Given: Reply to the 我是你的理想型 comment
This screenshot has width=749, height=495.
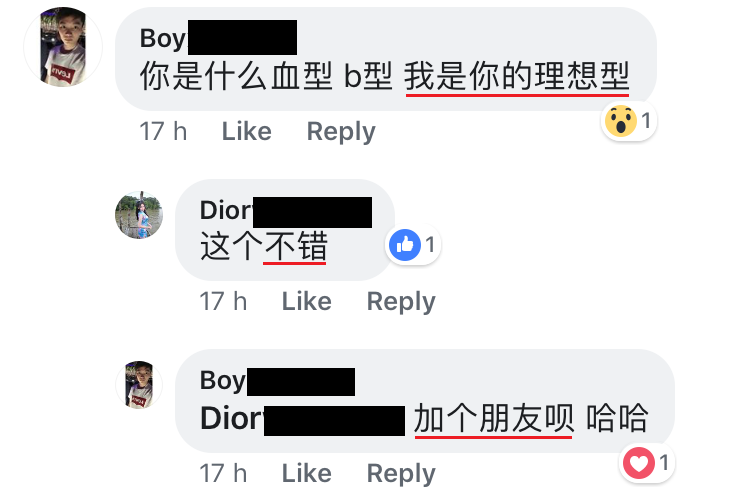Looking at the screenshot, I should [341, 132].
